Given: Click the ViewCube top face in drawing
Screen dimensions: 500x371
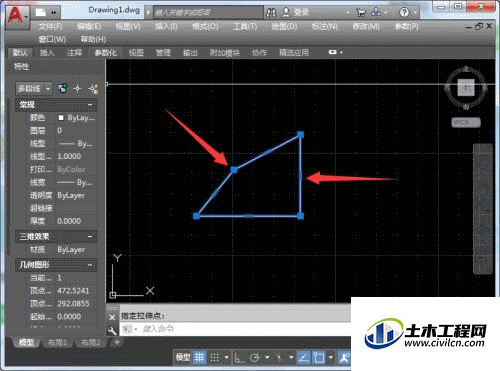Looking at the screenshot, I should (x=466, y=88).
